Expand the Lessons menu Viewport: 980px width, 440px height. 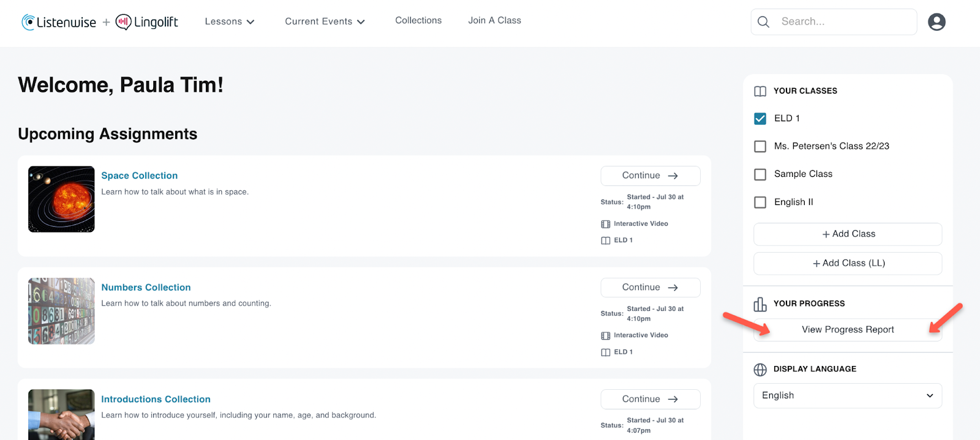click(230, 21)
